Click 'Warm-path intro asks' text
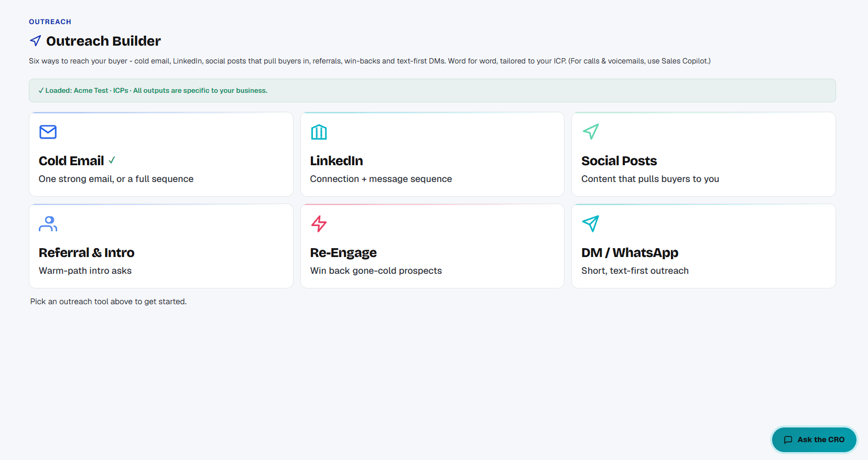868x460 pixels. click(85, 271)
